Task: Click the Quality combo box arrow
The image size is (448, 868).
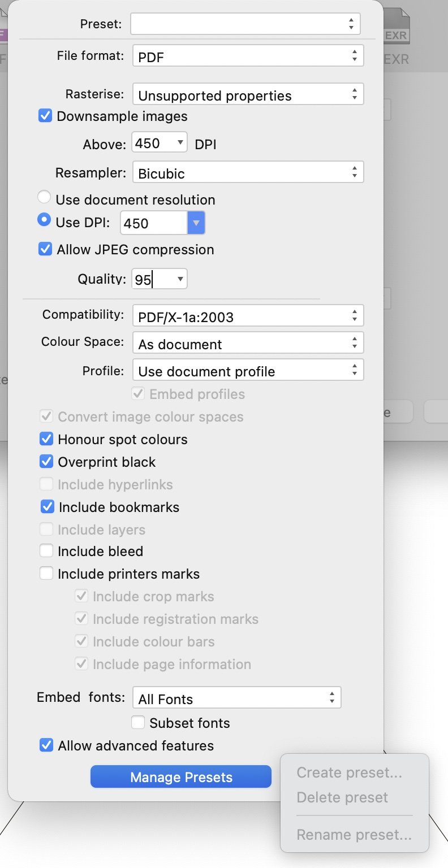Action: (x=180, y=279)
